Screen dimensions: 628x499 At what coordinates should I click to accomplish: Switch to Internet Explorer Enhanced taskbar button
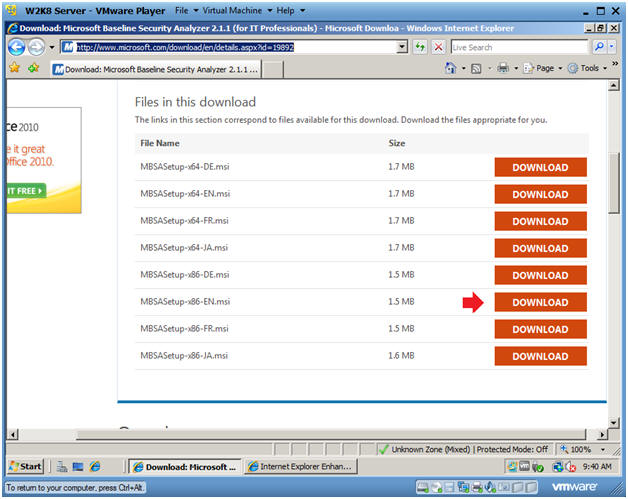(x=300, y=467)
